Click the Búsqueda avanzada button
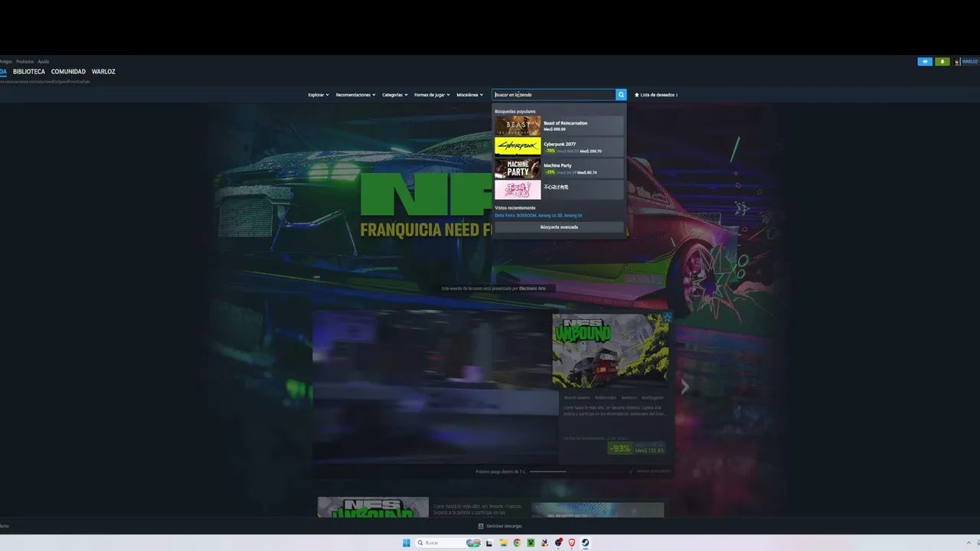 coord(559,227)
